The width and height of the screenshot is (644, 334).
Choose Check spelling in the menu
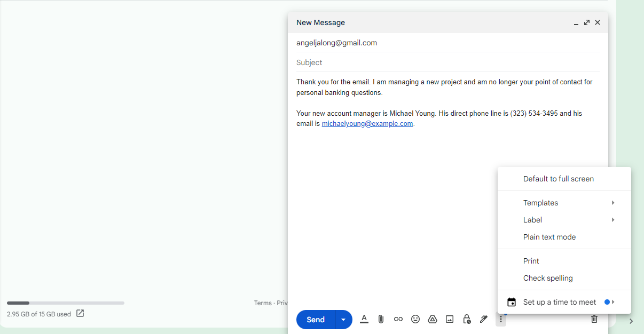[x=548, y=278]
